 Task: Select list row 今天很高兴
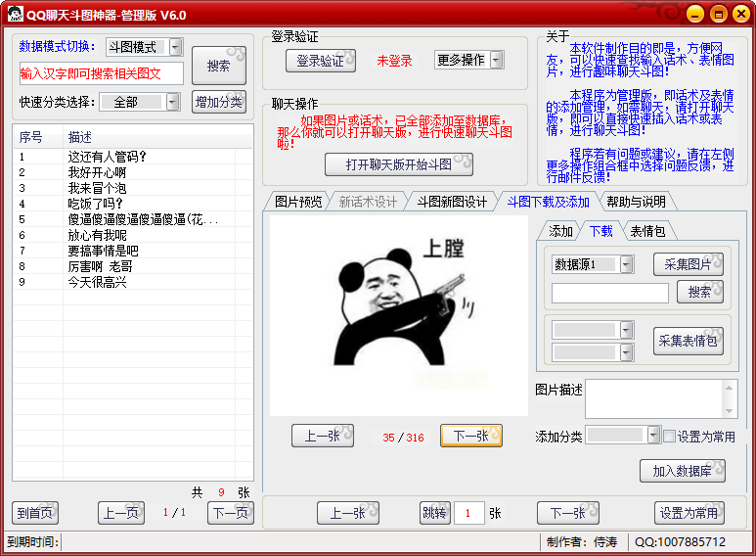coord(133,281)
